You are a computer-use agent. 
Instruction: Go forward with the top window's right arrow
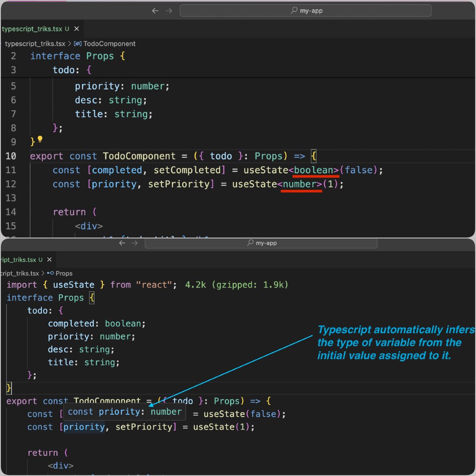pos(169,11)
